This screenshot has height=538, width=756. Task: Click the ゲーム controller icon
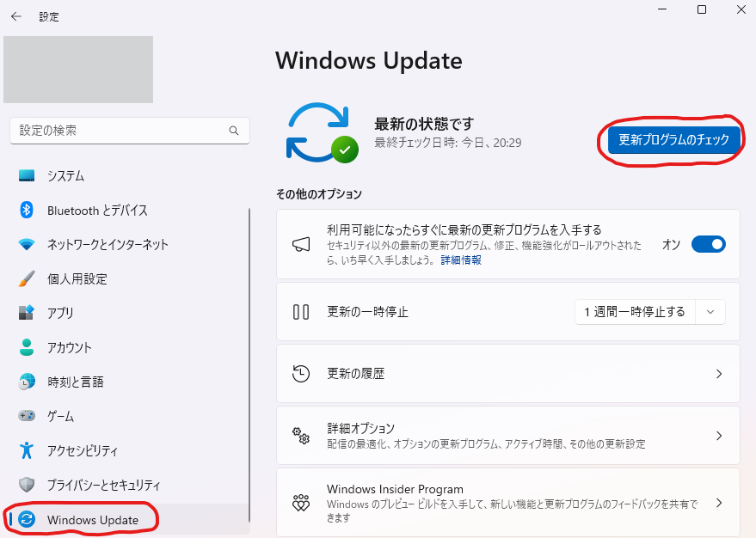point(27,415)
